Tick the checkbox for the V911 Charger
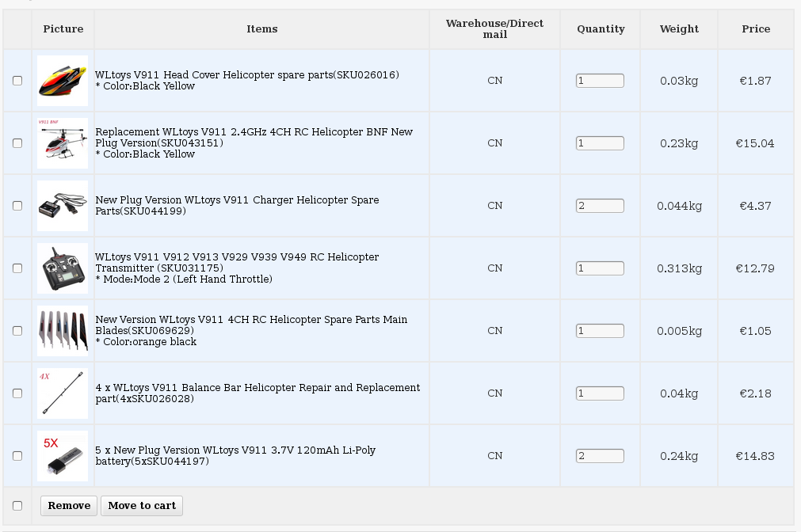 tap(17, 206)
